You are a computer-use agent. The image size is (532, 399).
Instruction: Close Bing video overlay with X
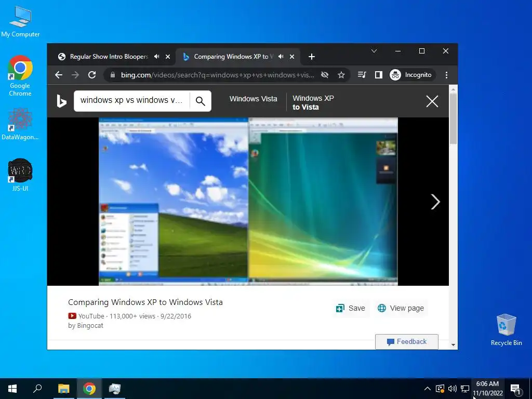click(x=432, y=101)
